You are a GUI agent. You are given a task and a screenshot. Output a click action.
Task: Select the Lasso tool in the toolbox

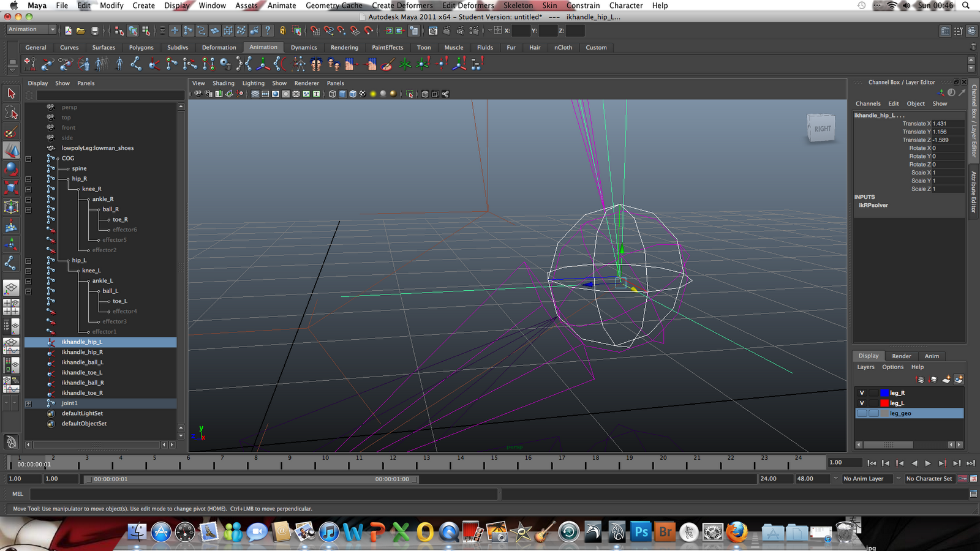tap(11, 112)
